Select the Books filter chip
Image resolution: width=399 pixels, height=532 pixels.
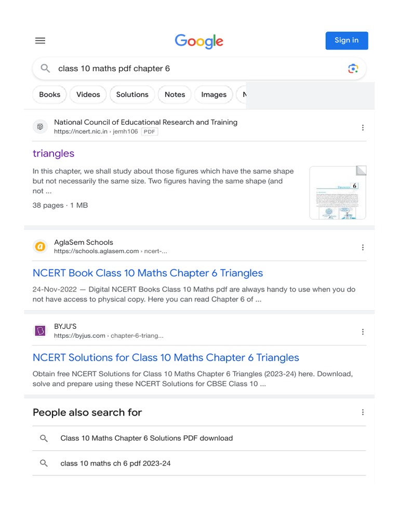click(50, 95)
